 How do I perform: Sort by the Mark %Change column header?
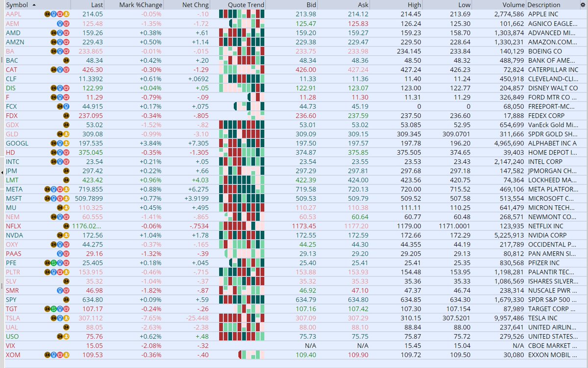coord(141,5)
